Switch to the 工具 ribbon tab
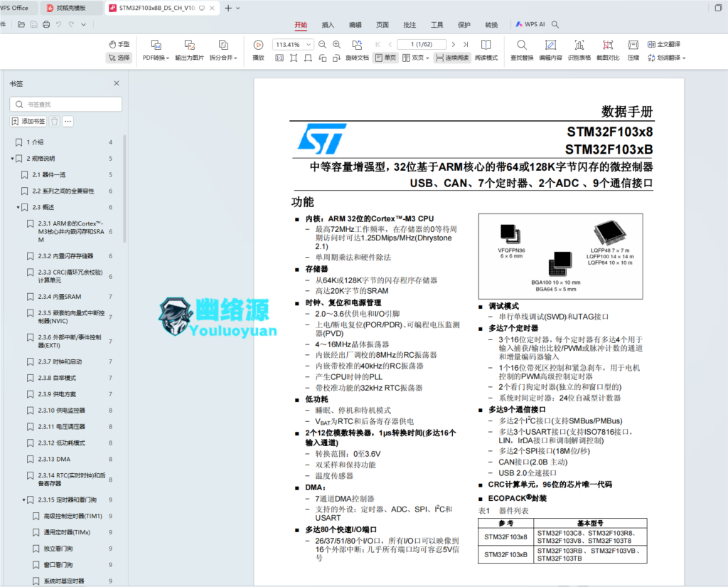The height and width of the screenshot is (587, 728). point(437,25)
